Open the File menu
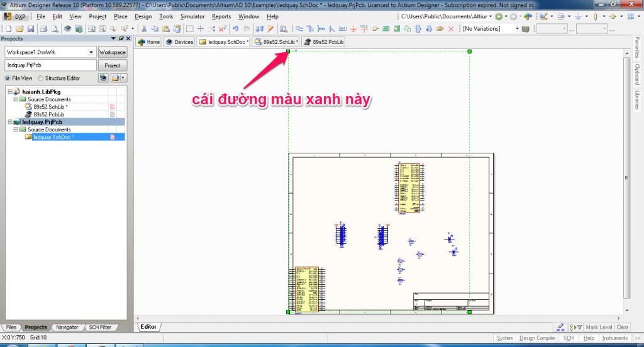 pyautogui.click(x=41, y=16)
